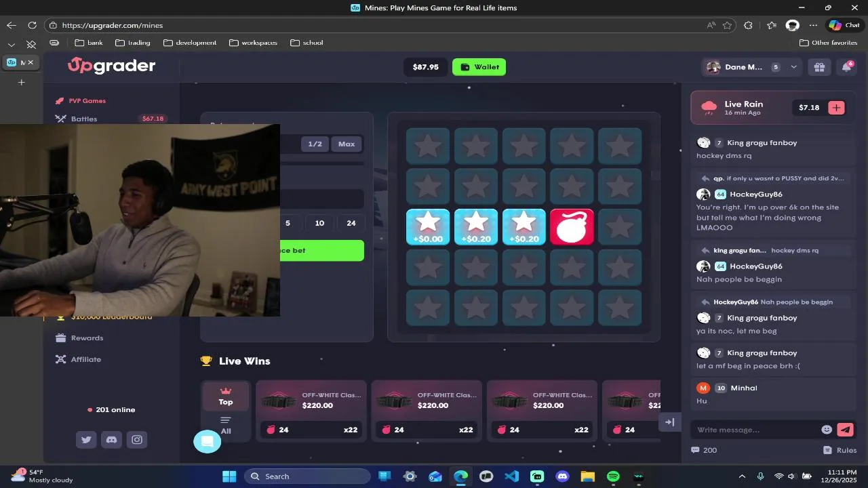The width and height of the screenshot is (868, 488).
Task: Open the support chat bubble widget
Action: click(208, 442)
